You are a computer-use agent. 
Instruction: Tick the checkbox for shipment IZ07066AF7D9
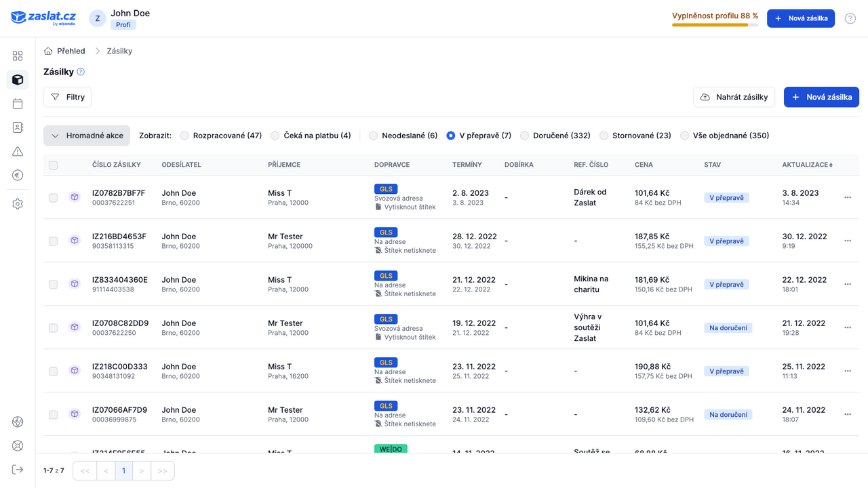coord(53,415)
